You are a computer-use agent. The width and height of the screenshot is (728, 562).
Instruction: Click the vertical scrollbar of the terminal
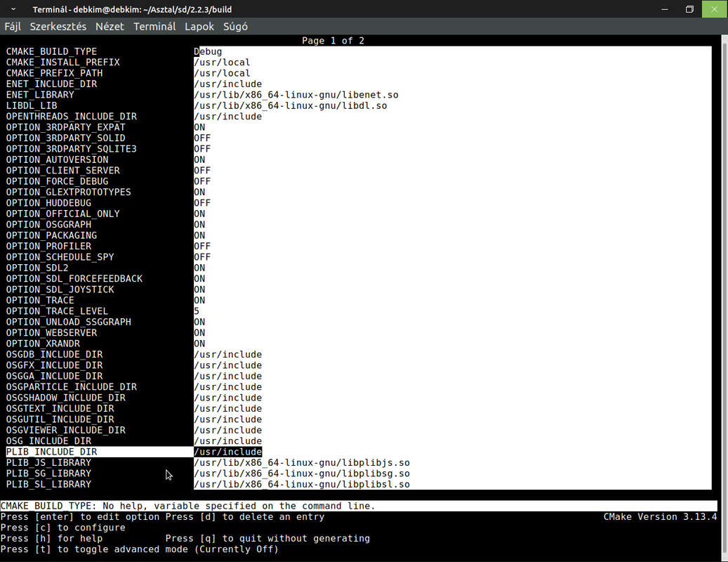pyautogui.click(x=724, y=297)
